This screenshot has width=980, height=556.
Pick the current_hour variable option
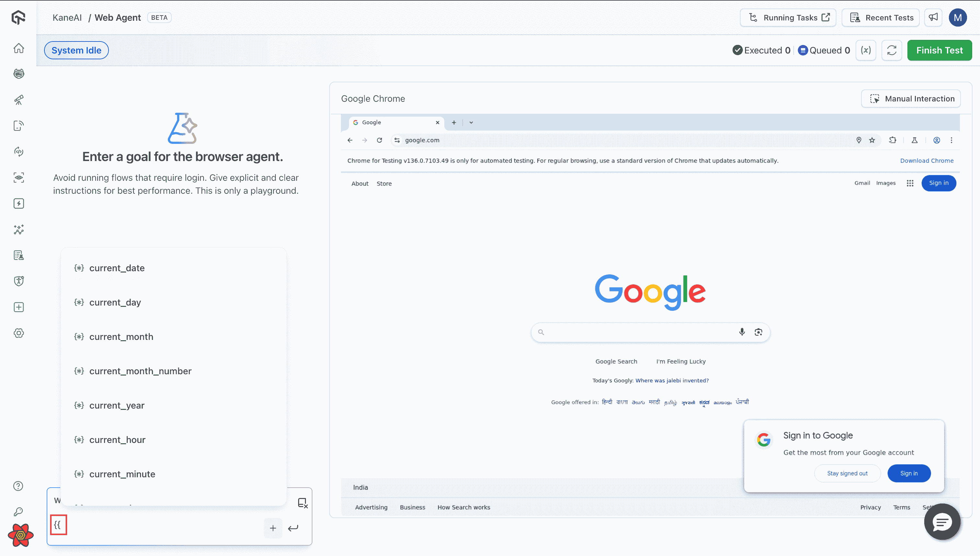117,440
